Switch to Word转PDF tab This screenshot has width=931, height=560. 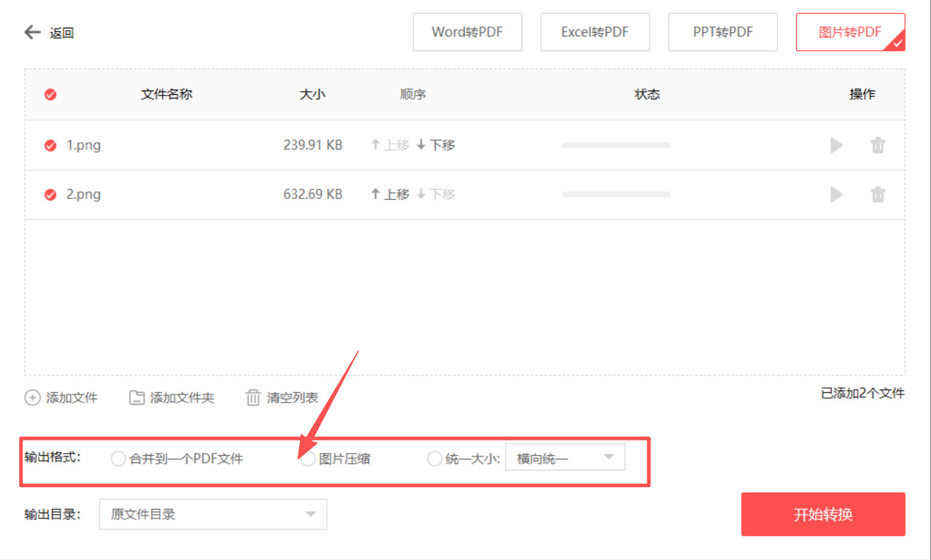468,32
